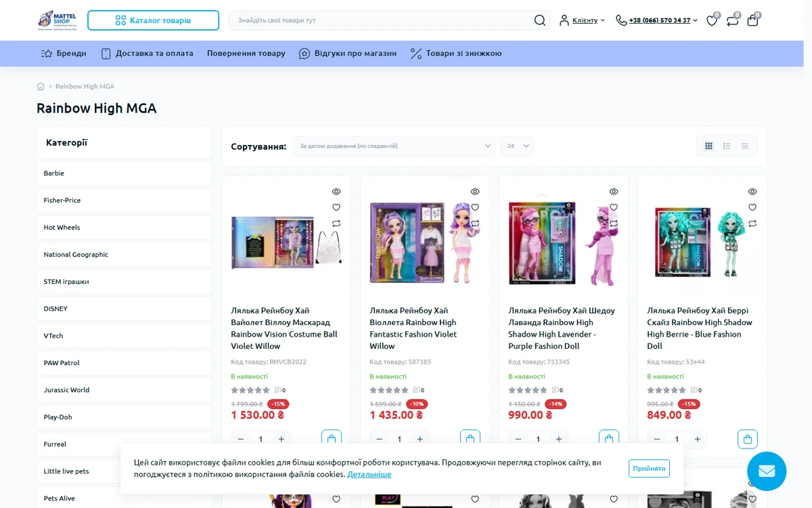The image size is (812, 508).
Task: Add Costume Ball Violet Willow to cart
Action: pos(332,439)
